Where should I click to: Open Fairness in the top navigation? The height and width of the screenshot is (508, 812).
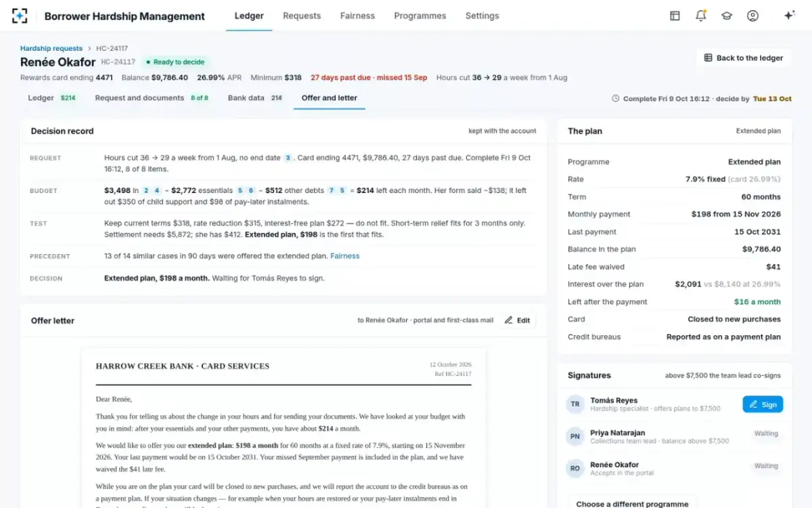[x=357, y=16]
